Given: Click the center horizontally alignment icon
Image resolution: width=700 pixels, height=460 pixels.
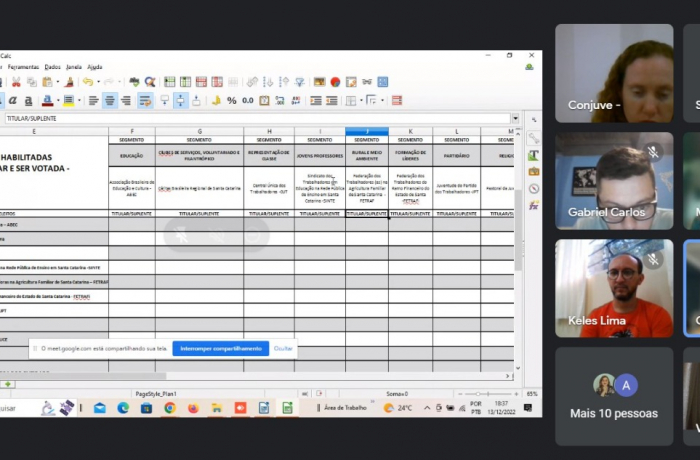Looking at the screenshot, I should point(110,100).
